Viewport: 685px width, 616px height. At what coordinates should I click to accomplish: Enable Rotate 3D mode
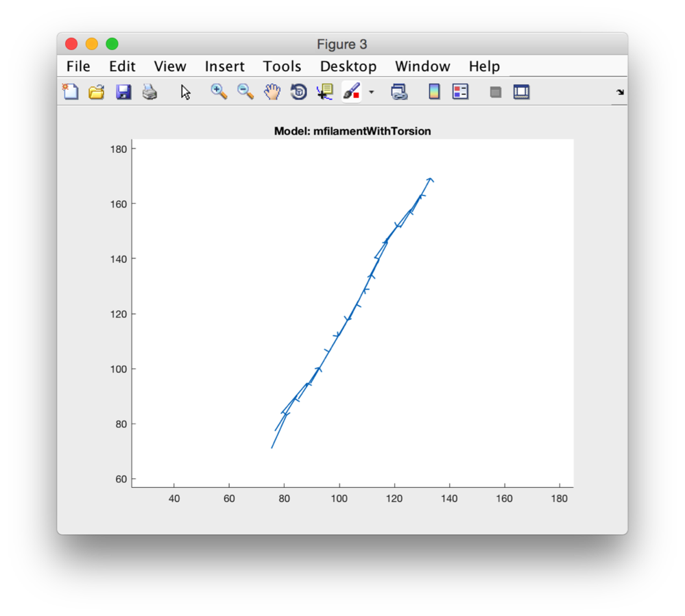coord(298,91)
